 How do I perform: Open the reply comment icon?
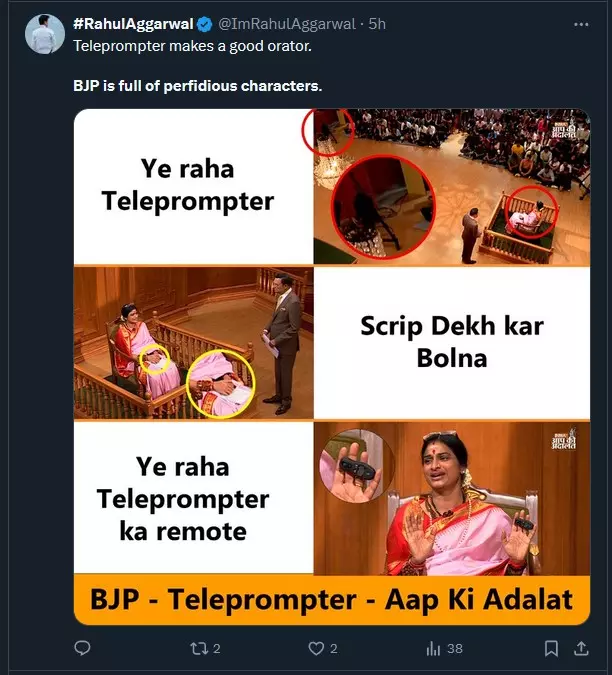82,648
